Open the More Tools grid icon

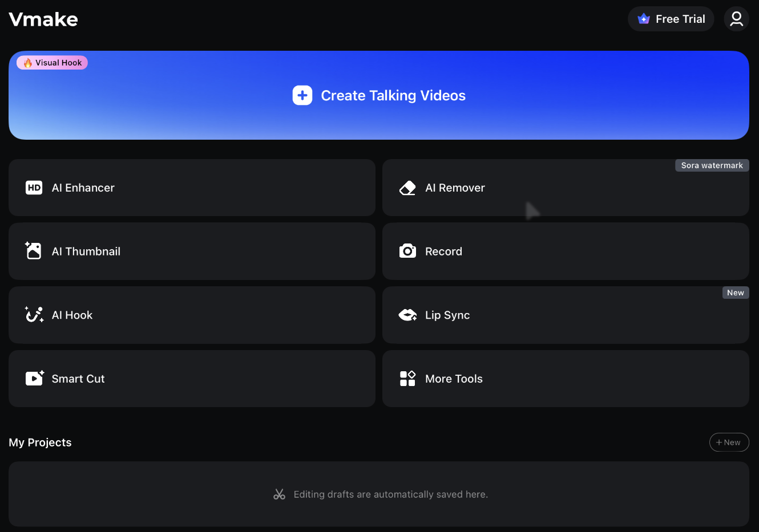point(407,379)
